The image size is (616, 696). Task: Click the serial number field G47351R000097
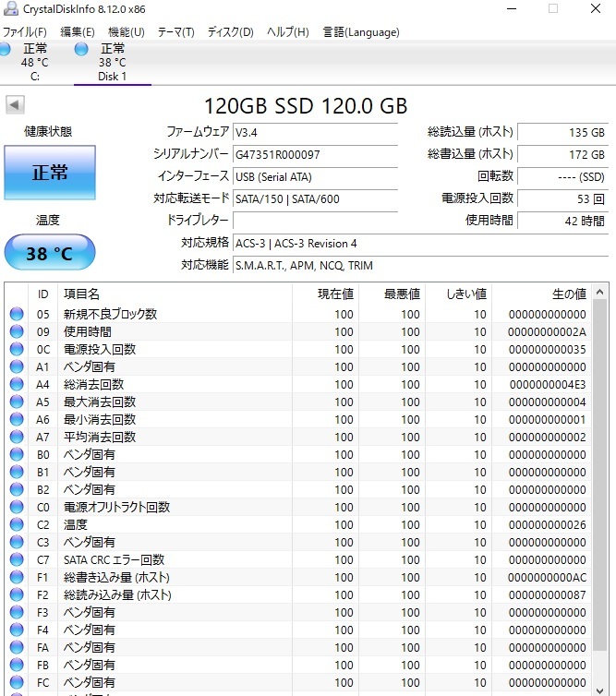[x=314, y=154]
